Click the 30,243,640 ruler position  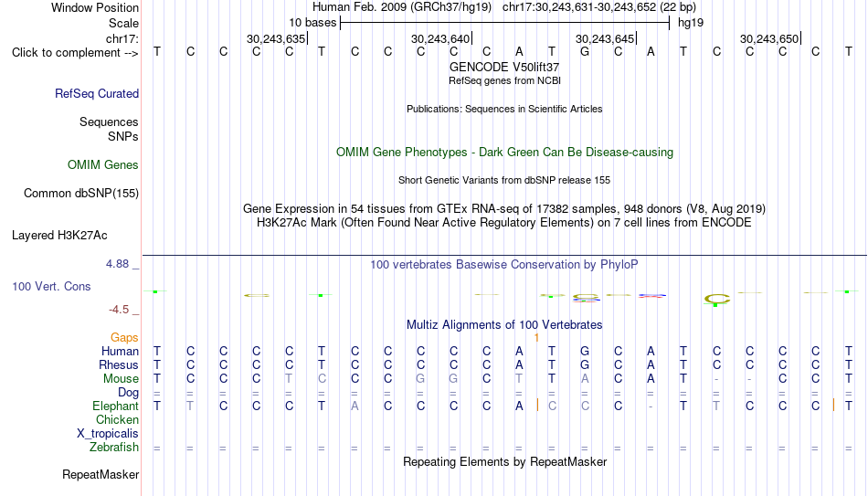point(440,38)
